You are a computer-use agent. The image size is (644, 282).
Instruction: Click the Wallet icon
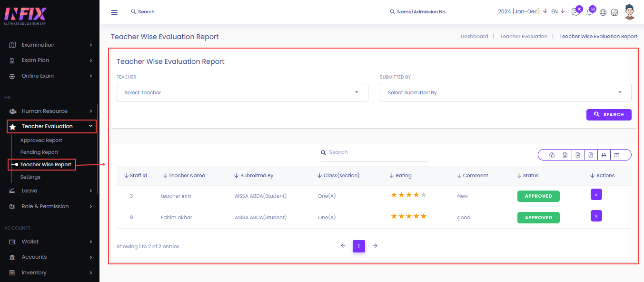coord(12,242)
